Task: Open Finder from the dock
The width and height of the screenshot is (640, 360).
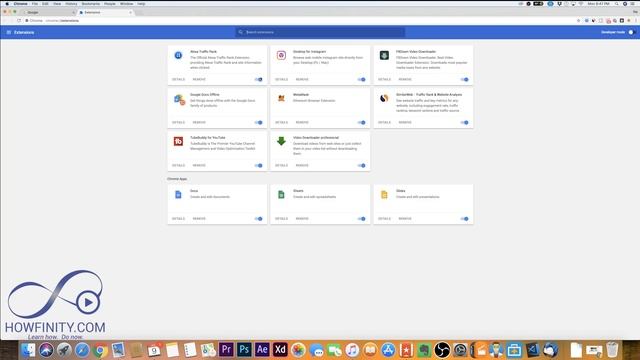Action: coord(28,350)
